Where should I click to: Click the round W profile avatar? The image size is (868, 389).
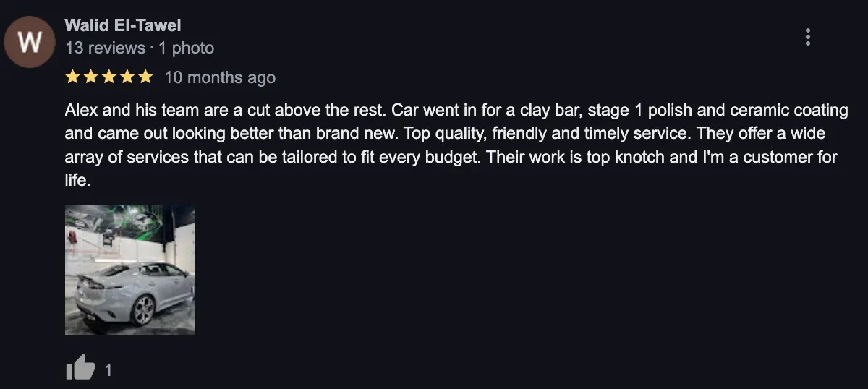click(x=30, y=41)
